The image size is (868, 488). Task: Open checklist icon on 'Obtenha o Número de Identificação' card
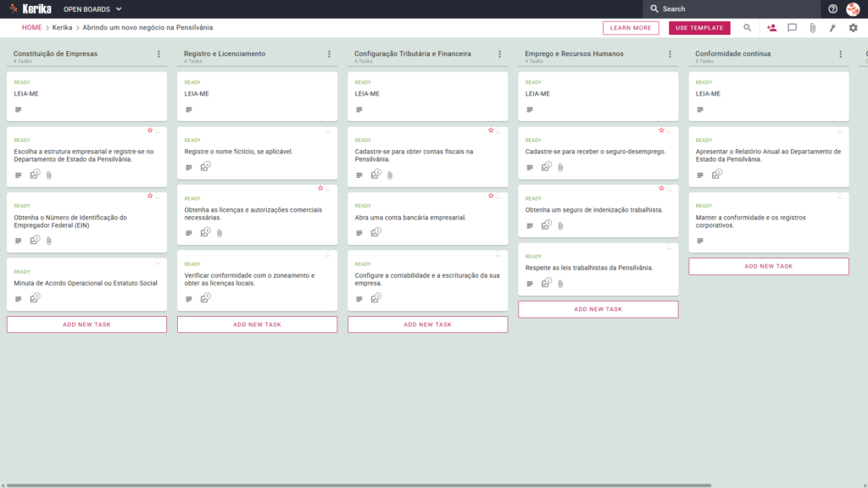click(35, 240)
